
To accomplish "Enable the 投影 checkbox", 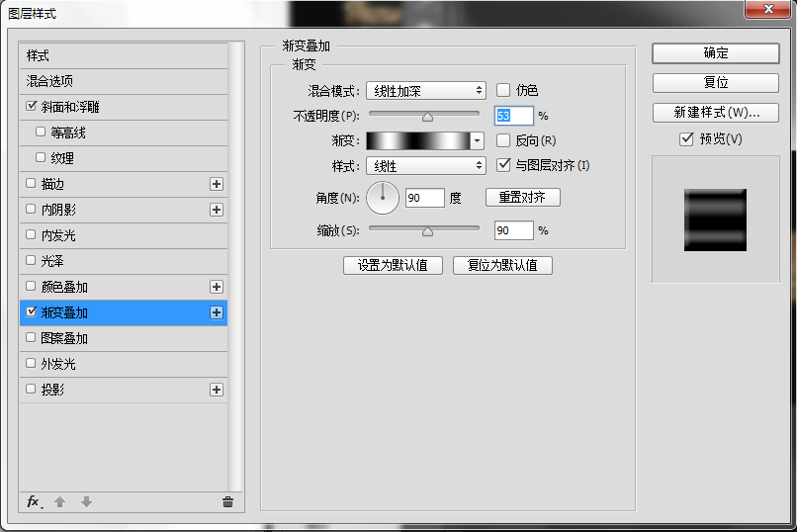I will [31, 390].
